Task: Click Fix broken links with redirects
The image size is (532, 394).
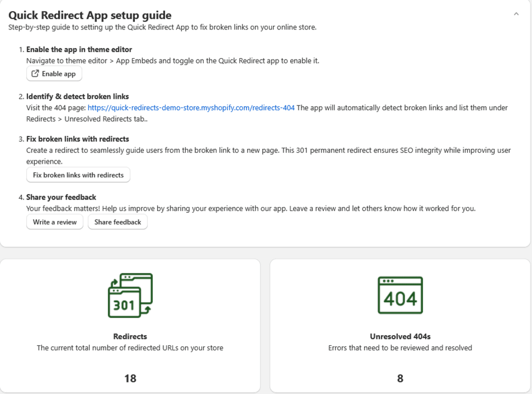Action: (78, 175)
